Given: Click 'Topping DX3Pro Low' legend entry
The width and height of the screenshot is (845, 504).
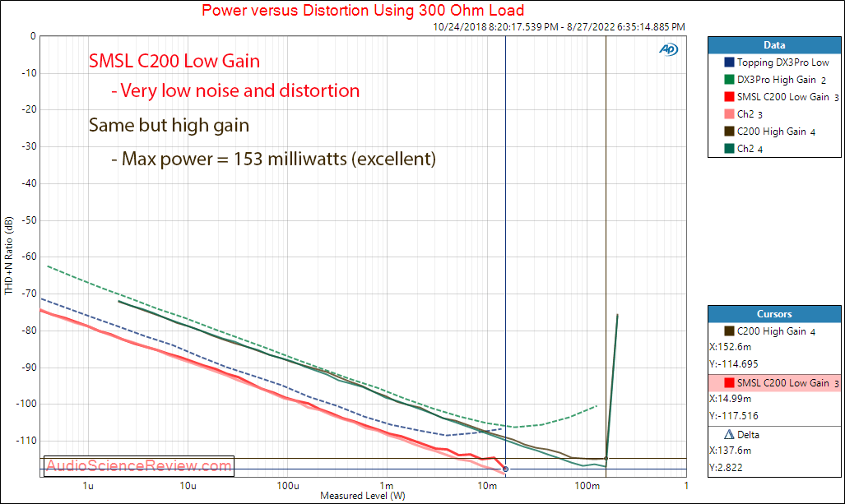Looking at the screenshot, I should pos(783,62).
